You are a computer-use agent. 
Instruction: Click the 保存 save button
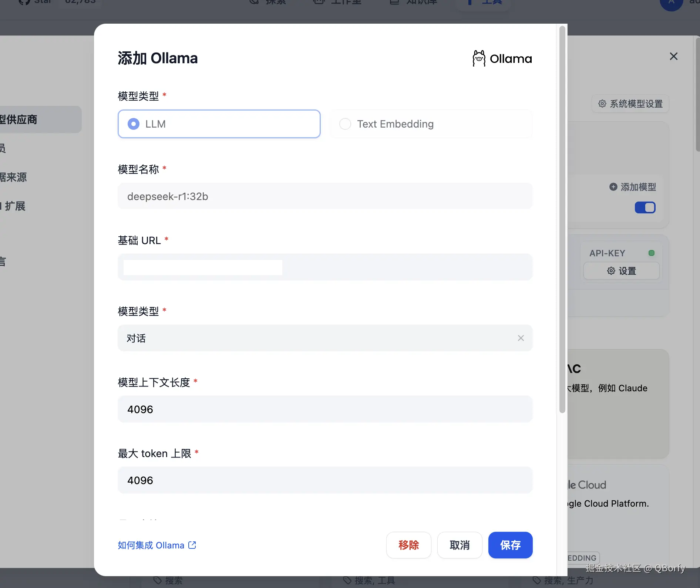[x=510, y=545]
